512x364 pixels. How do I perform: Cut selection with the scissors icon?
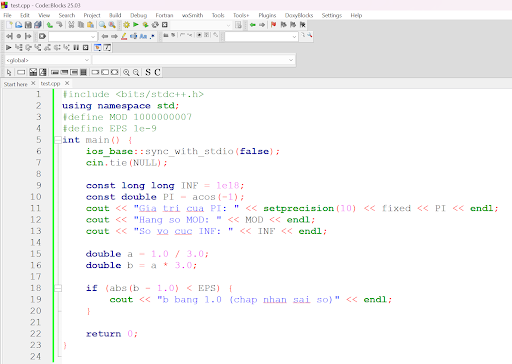(x=71, y=25)
